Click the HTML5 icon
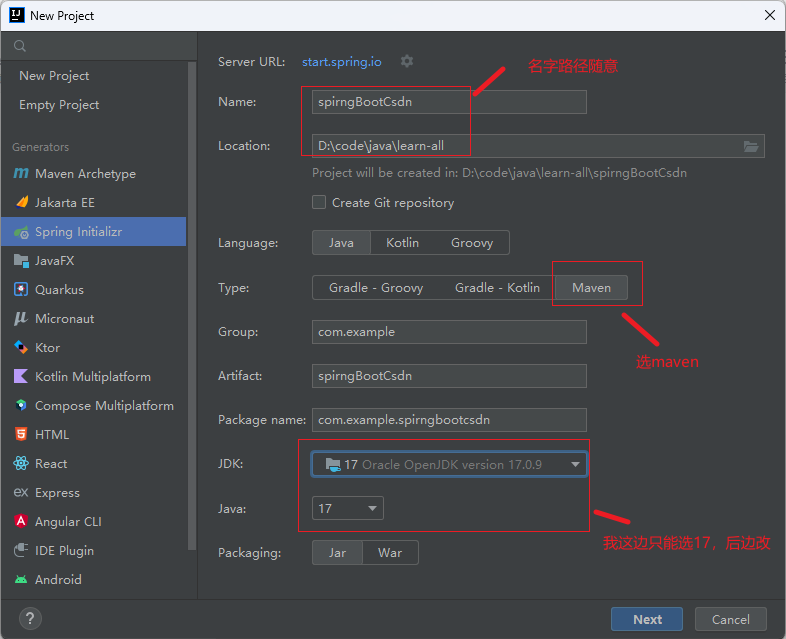 [x=21, y=435]
